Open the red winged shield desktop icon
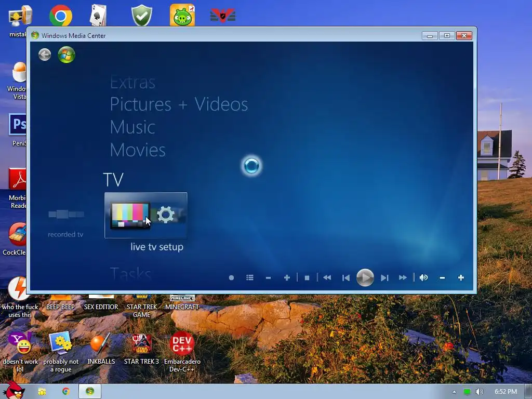 click(223, 15)
